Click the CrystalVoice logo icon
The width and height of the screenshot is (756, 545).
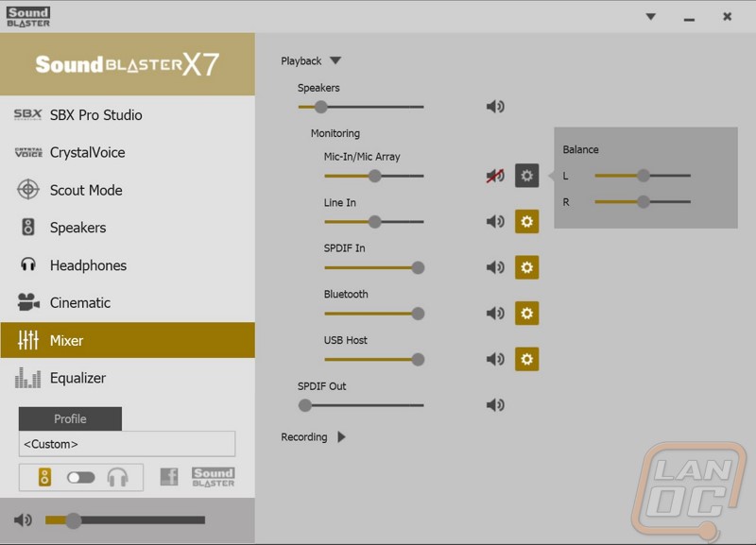28,152
